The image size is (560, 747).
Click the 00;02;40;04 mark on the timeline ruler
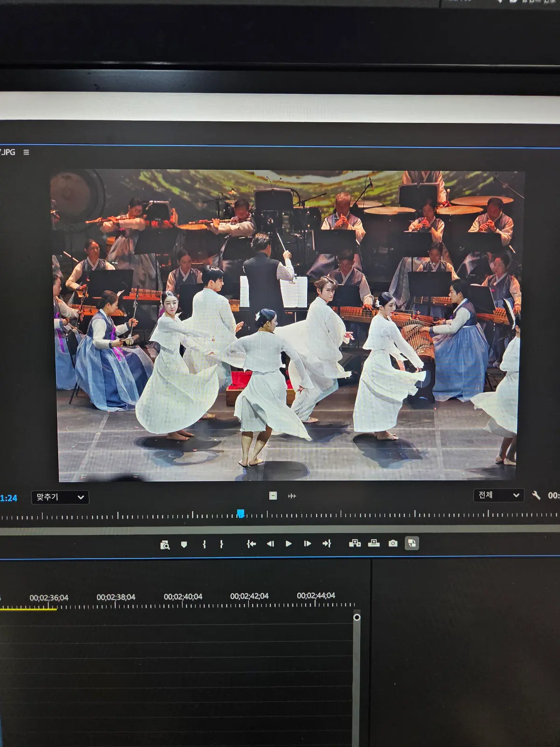click(183, 597)
